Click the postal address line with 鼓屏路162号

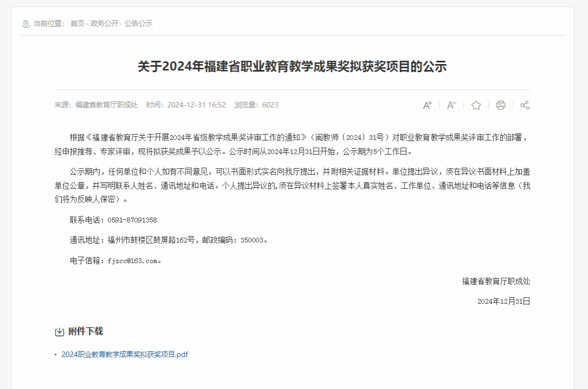tap(169, 240)
